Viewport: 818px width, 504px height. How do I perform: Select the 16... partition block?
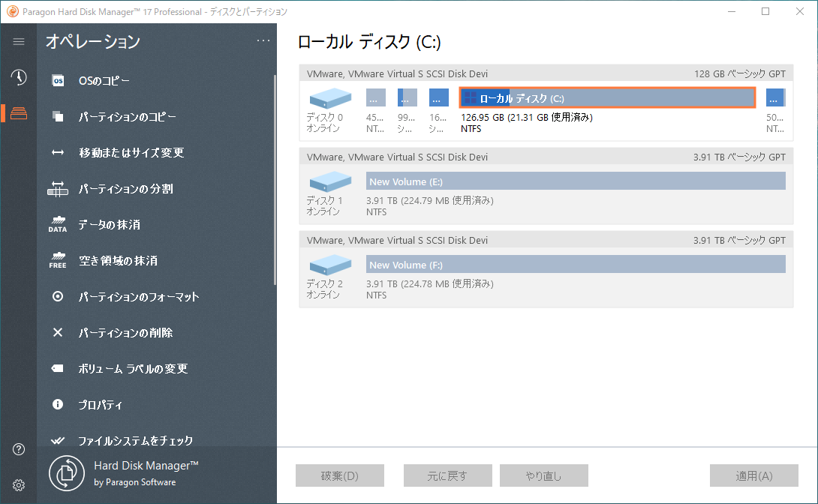(438, 98)
